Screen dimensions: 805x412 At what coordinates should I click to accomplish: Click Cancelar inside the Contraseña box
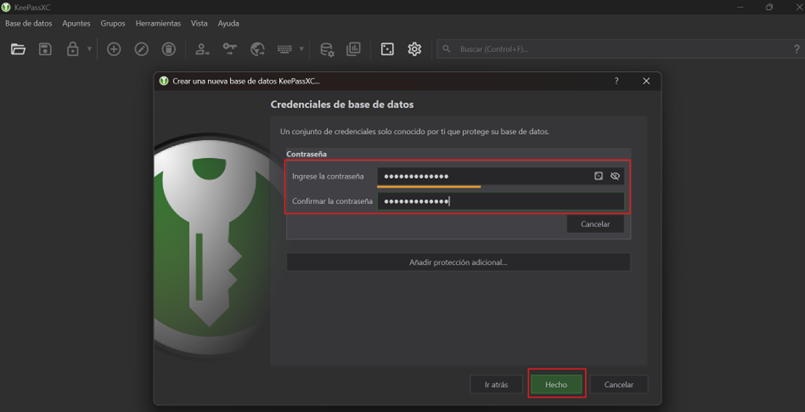coord(595,224)
